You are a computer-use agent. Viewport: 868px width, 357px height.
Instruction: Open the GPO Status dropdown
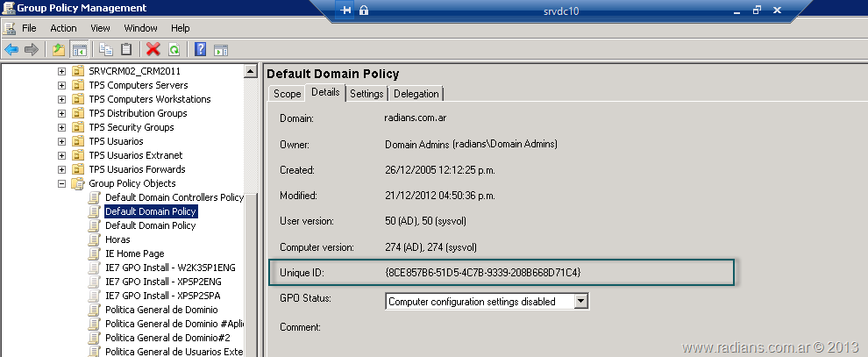click(580, 302)
